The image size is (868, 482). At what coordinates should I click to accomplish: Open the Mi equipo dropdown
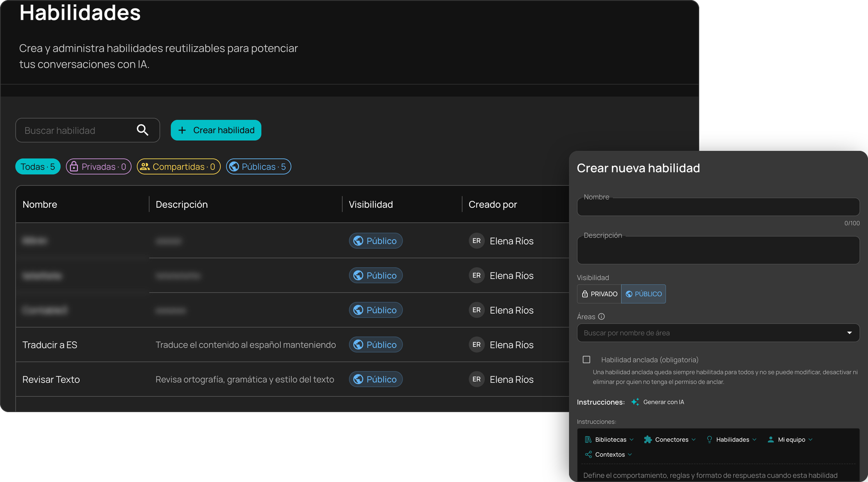(790, 440)
